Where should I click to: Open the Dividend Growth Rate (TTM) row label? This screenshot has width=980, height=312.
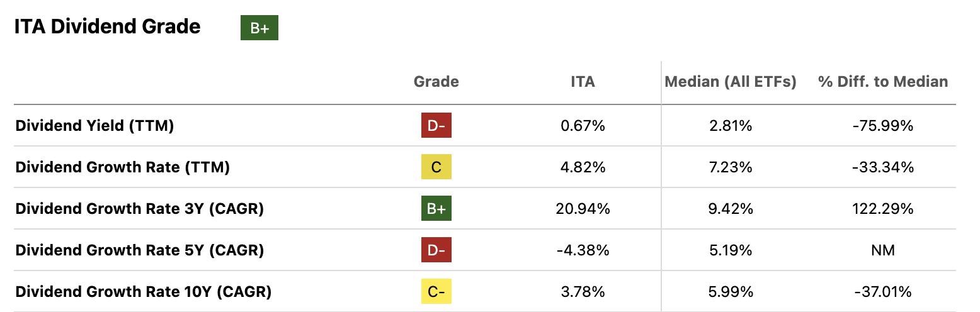coord(122,167)
